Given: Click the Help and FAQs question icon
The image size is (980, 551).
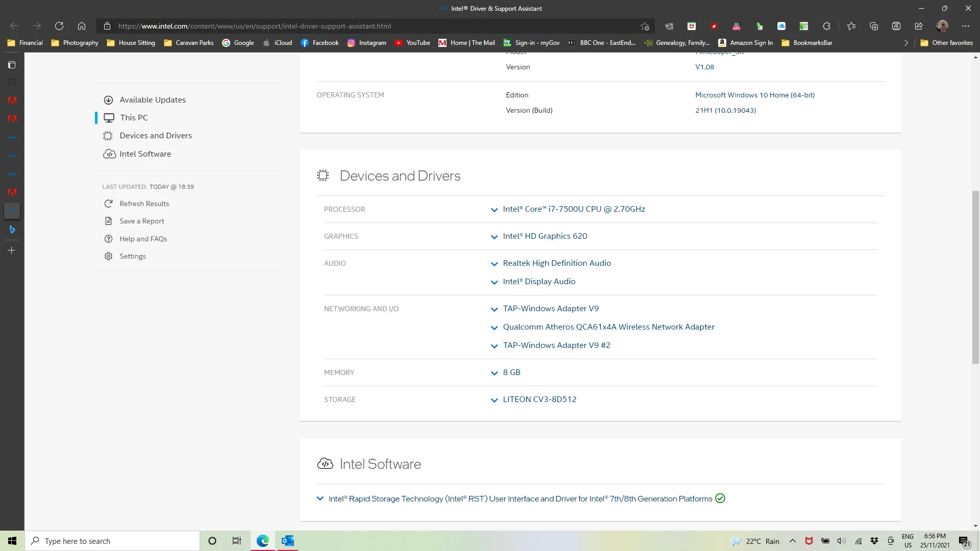Looking at the screenshot, I should point(108,239).
